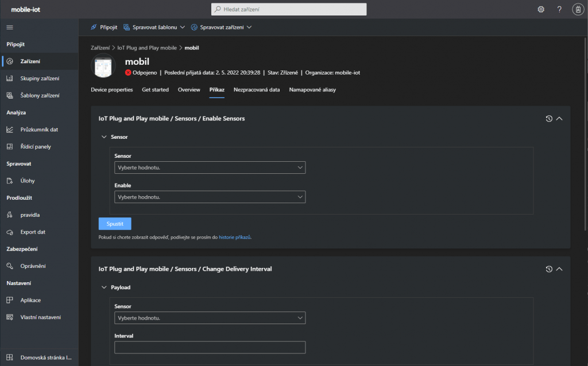Image resolution: width=588 pixels, height=366 pixels.
Task: Open command history for Change Delivery Interval
Action: coord(549,269)
